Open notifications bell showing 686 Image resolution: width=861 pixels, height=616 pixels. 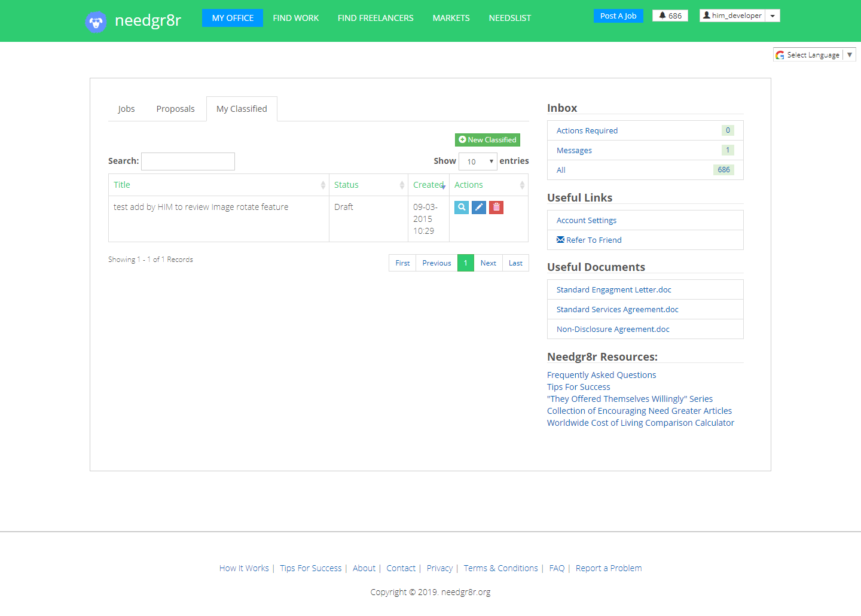pyautogui.click(x=670, y=16)
